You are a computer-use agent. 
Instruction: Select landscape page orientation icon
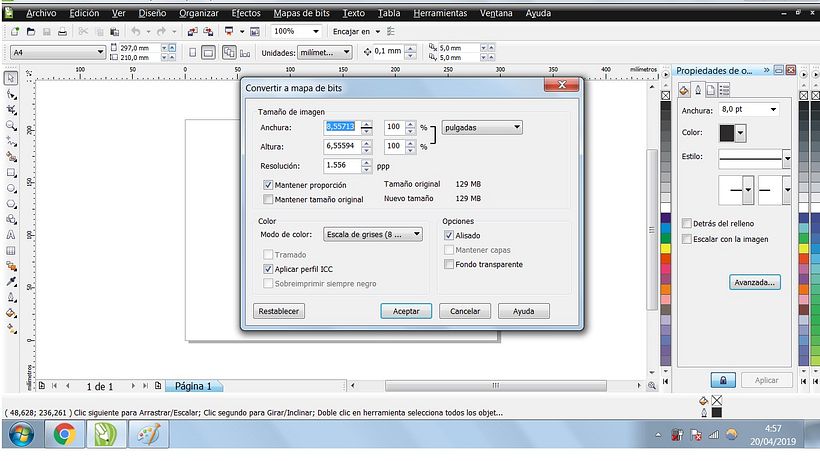(208, 53)
